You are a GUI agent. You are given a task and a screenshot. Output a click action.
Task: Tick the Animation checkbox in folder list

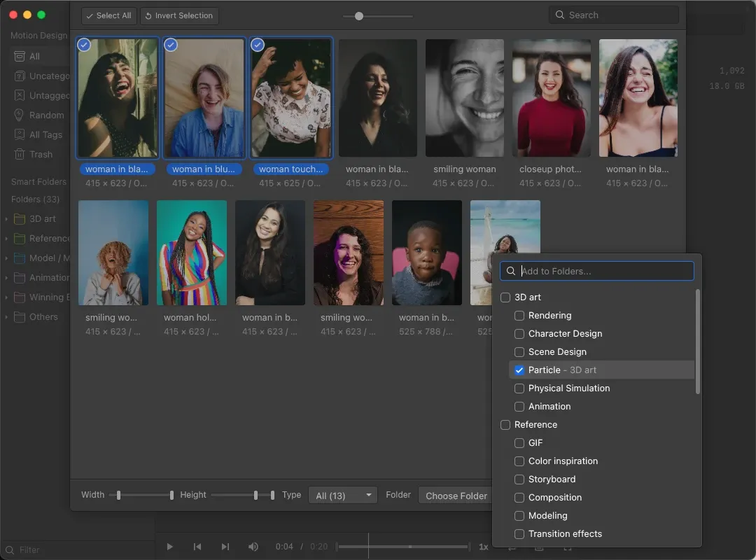point(519,407)
